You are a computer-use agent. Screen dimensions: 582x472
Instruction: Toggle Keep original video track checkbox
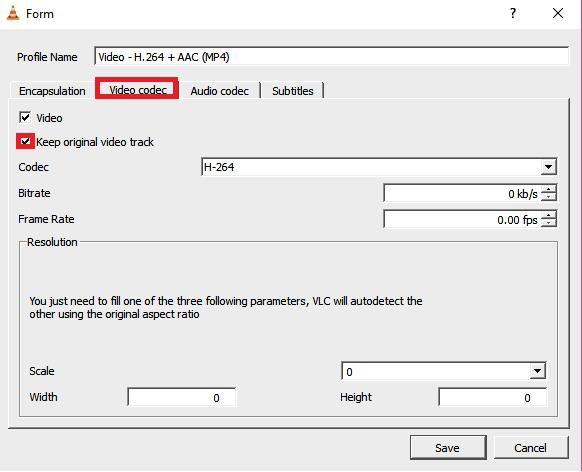(25, 141)
